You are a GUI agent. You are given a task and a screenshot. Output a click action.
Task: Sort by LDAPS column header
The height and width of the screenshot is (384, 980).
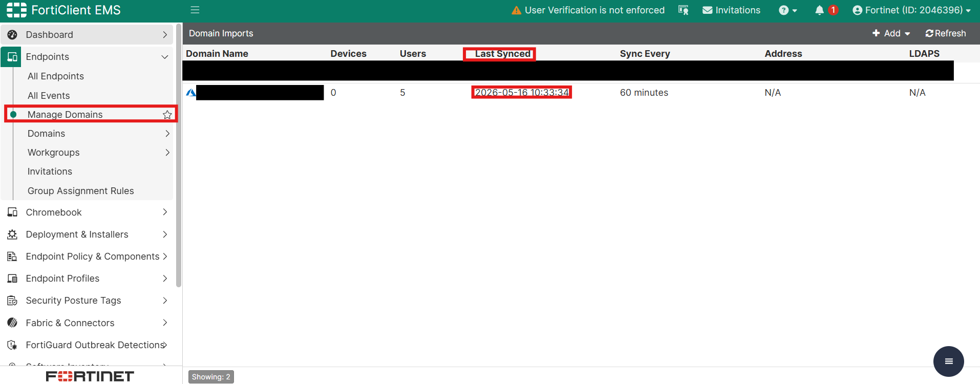pos(924,54)
